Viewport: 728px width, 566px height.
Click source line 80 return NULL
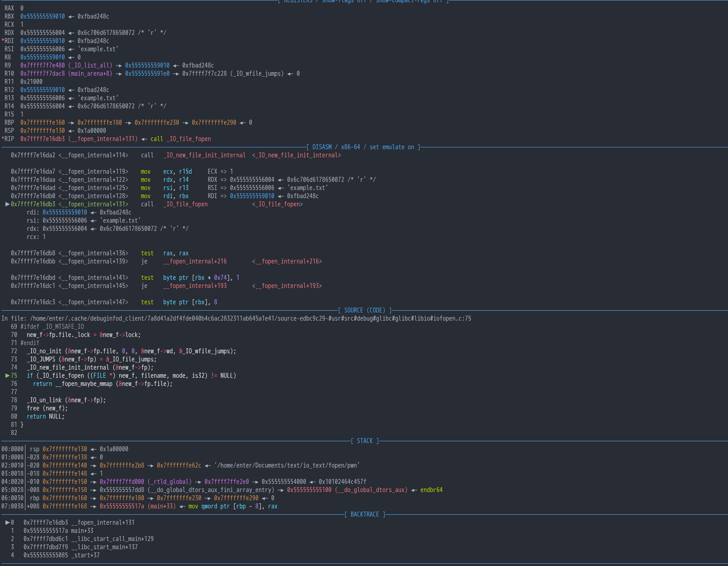click(38, 416)
